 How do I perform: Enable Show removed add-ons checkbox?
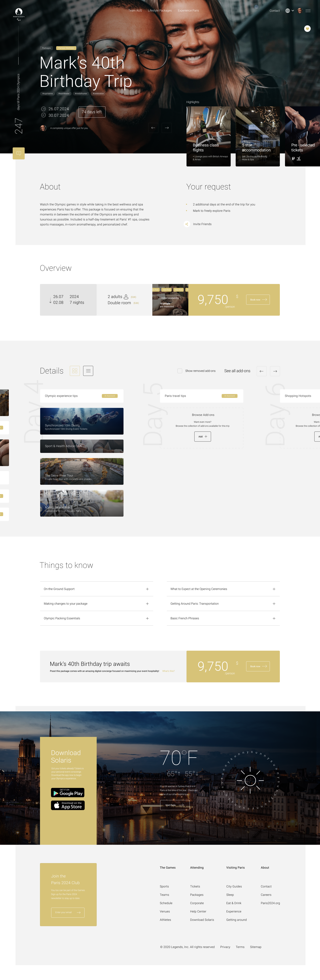180,371
